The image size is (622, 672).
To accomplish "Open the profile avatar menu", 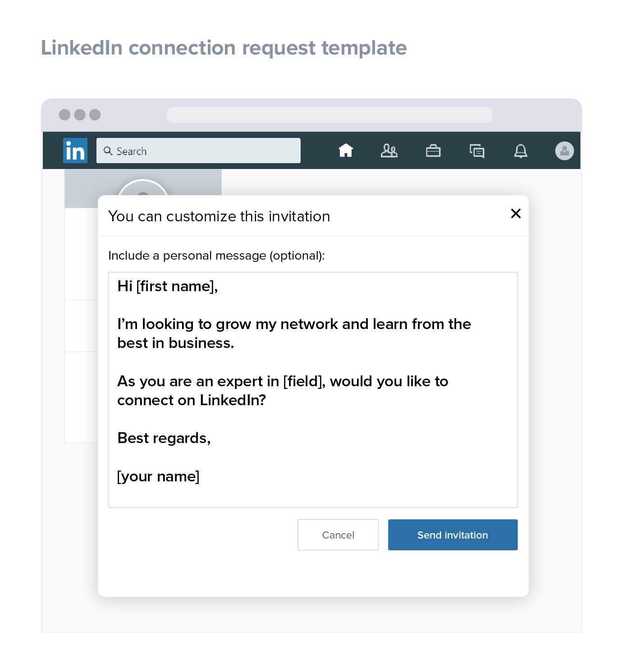I will tap(564, 151).
